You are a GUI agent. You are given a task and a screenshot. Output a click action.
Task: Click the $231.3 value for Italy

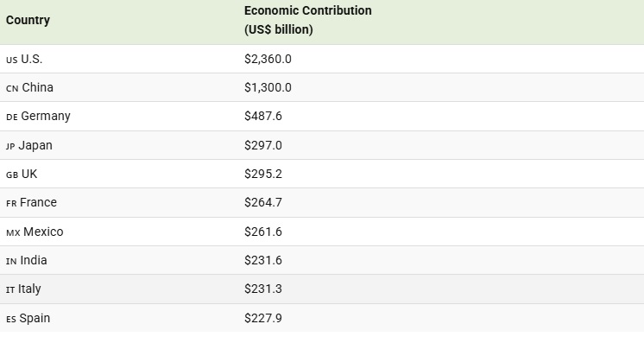pyautogui.click(x=263, y=289)
